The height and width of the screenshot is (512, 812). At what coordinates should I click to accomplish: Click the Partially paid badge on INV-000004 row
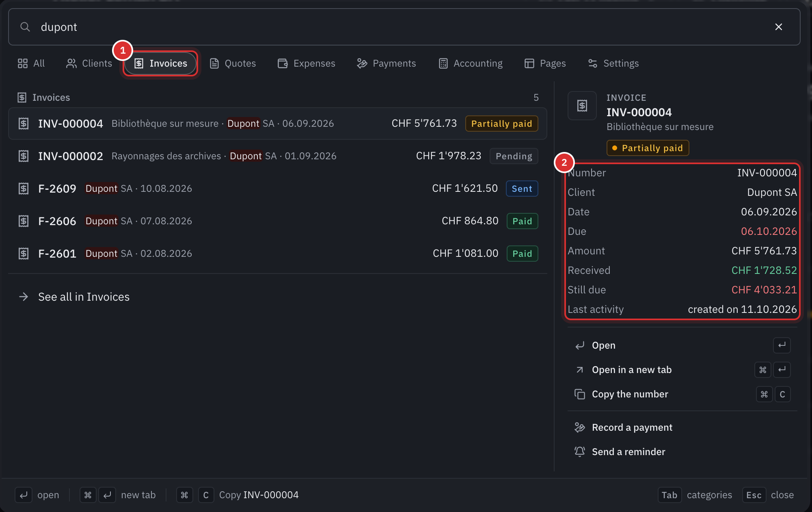501,124
